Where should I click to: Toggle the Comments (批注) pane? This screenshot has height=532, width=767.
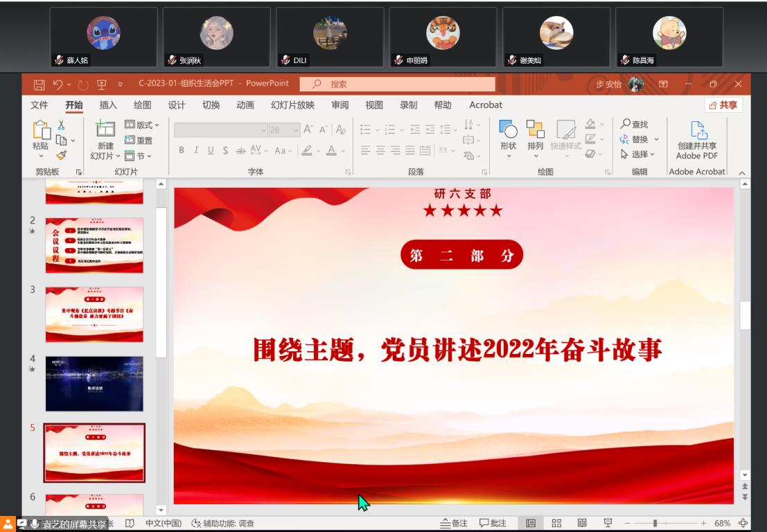coord(493,523)
